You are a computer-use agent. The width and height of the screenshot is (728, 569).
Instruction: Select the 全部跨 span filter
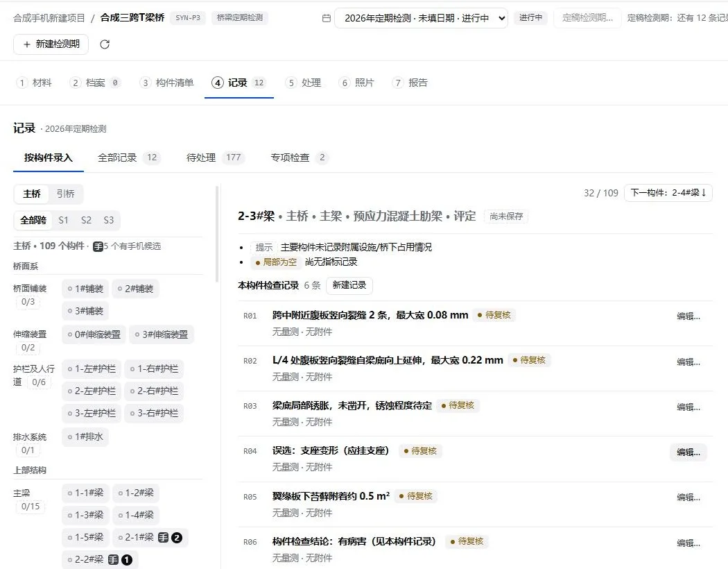point(33,220)
